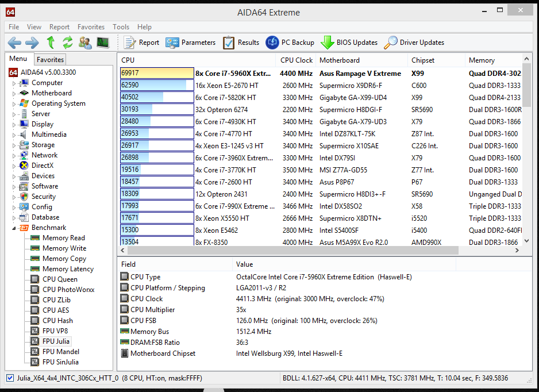Select the CPU Queen benchmark
The height and width of the screenshot is (392, 539).
60,279
